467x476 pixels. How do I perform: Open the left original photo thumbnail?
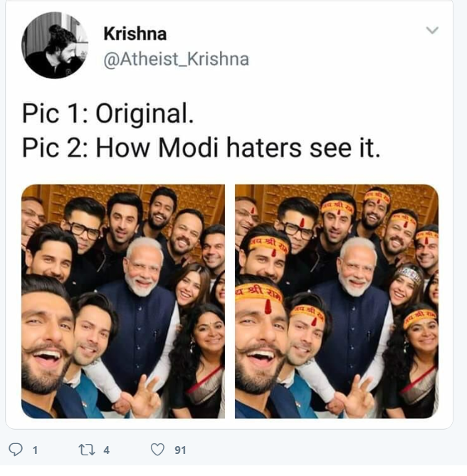pos(123,301)
